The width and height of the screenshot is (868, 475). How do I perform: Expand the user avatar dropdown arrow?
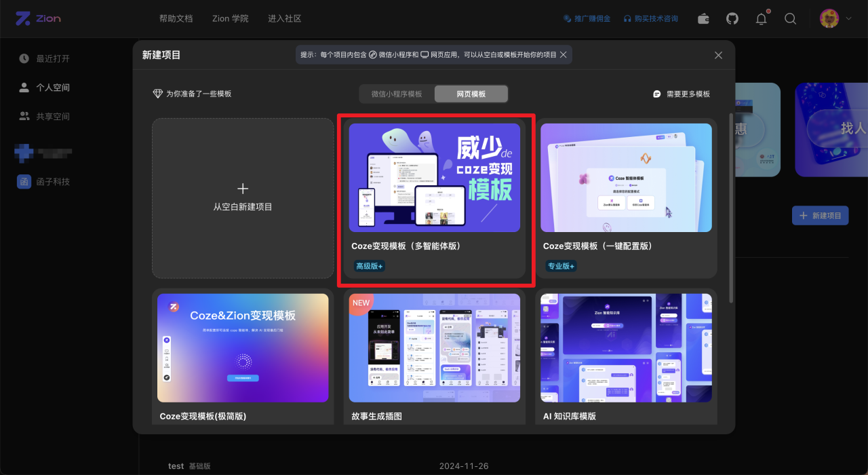pos(848,19)
